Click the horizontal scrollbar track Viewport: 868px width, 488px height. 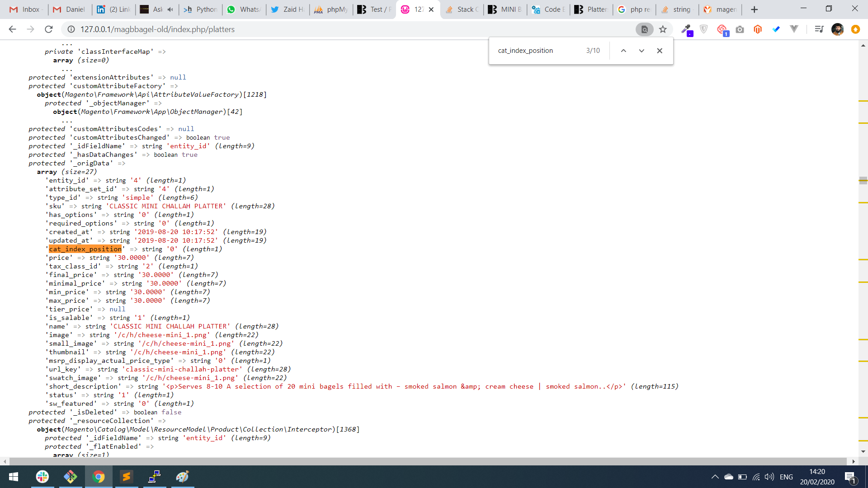428,461
